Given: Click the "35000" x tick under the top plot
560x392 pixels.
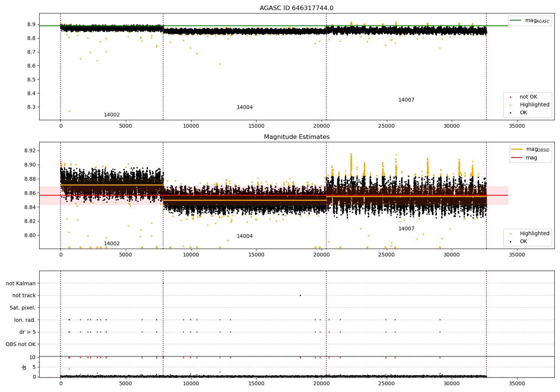Looking at the screenshot, I should tap(517, 126).
